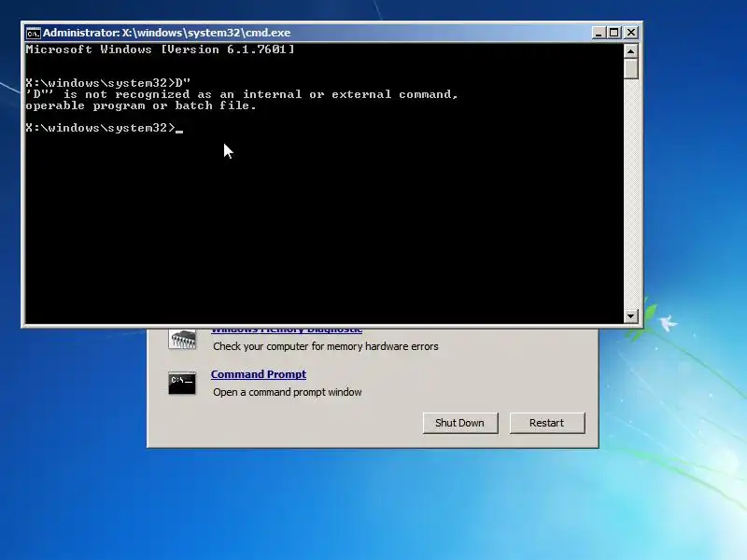Click the text 'Open a command prompt window'
This screenshot has height=560, width=747.
click(x=288, y=392)
